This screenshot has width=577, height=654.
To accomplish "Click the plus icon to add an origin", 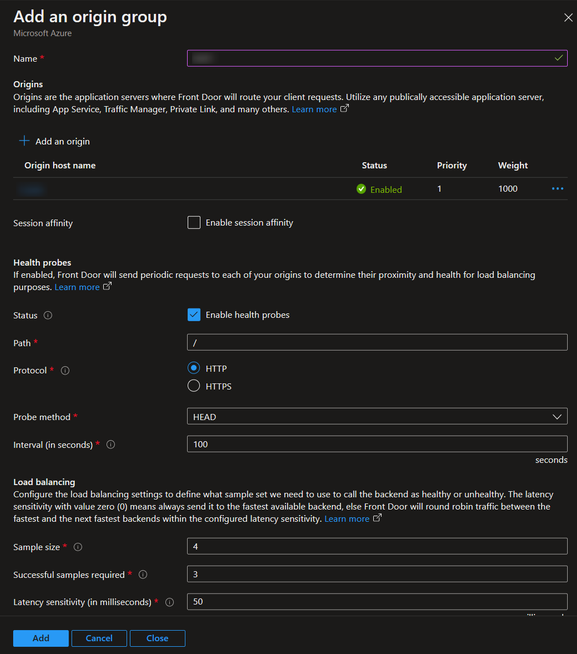I will (24, 141).
